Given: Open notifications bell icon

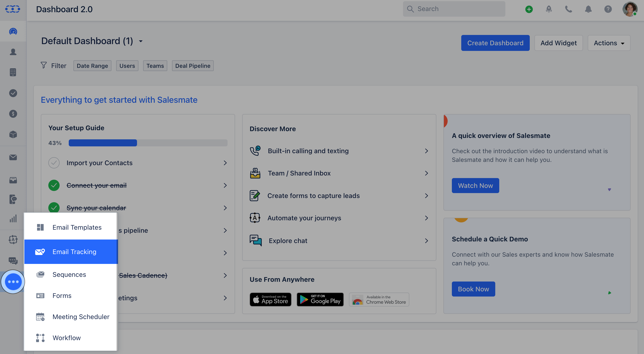Looking at the screenshot, I should (588, 9).
